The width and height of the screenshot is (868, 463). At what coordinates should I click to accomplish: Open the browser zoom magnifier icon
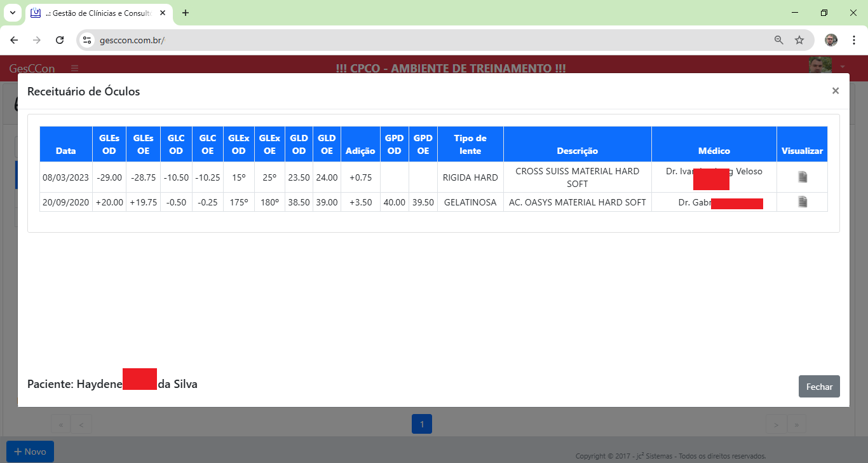pos(778,40)
